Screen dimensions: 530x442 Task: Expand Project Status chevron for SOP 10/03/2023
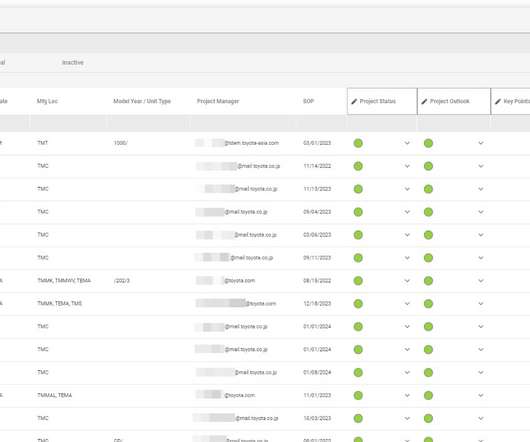[407, 418]
